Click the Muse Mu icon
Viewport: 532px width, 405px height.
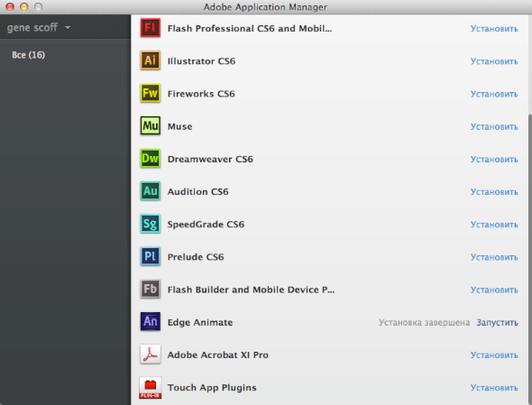pos(151,126)
